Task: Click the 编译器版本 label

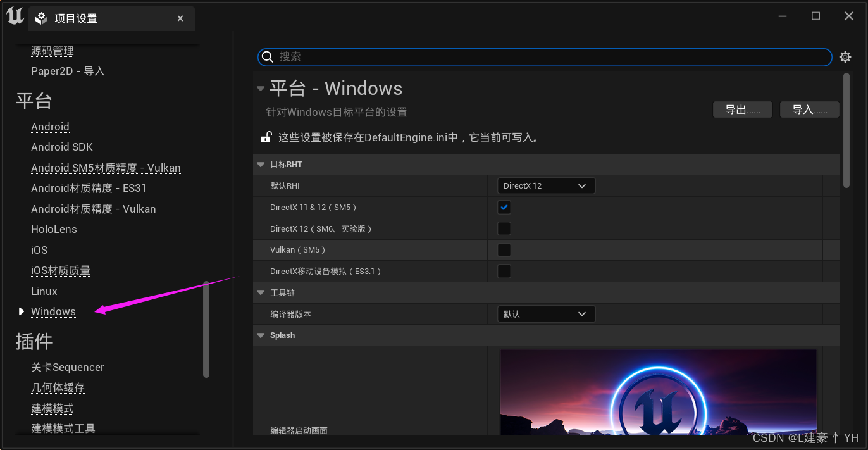Action: click(290, 314)
